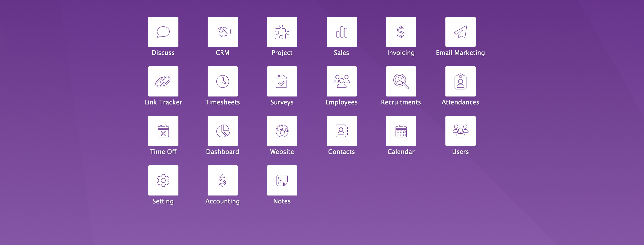The image size is (644, 245).
Task: Click the Email Marketing text label
Action: click(x=461, y=53)
